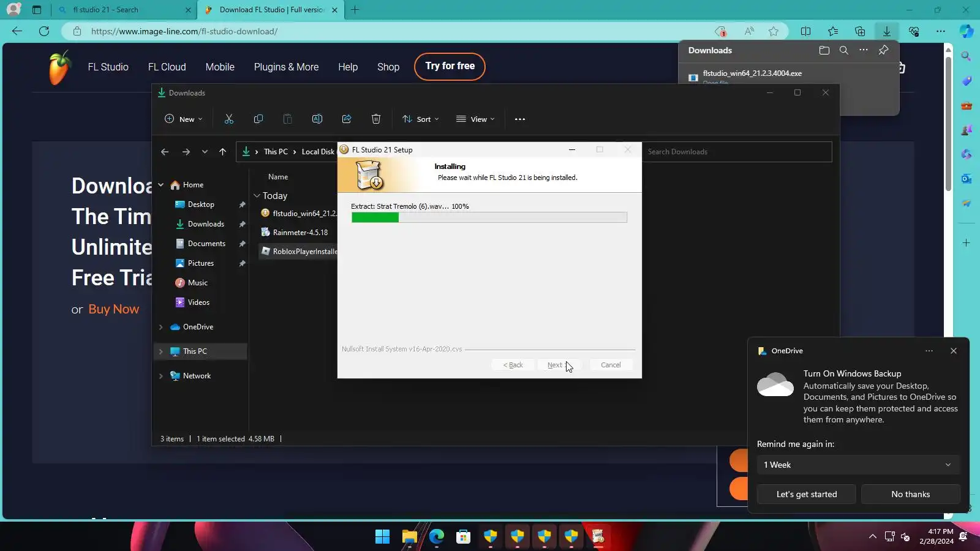This screenshot has height=551, width=980.
Task: Open the Sort dropdown in File Explorer
Action: pyautogui.click(x=421, y=119)
